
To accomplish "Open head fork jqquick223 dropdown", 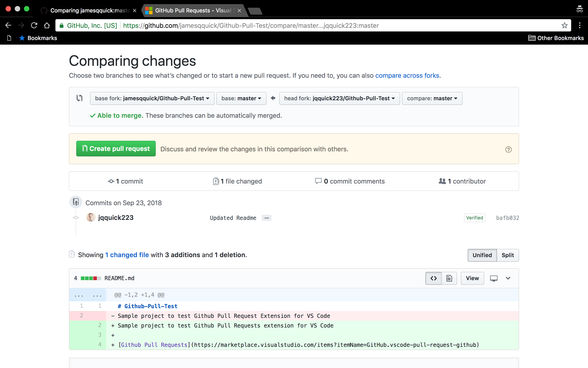I will [x=339, y=98].
